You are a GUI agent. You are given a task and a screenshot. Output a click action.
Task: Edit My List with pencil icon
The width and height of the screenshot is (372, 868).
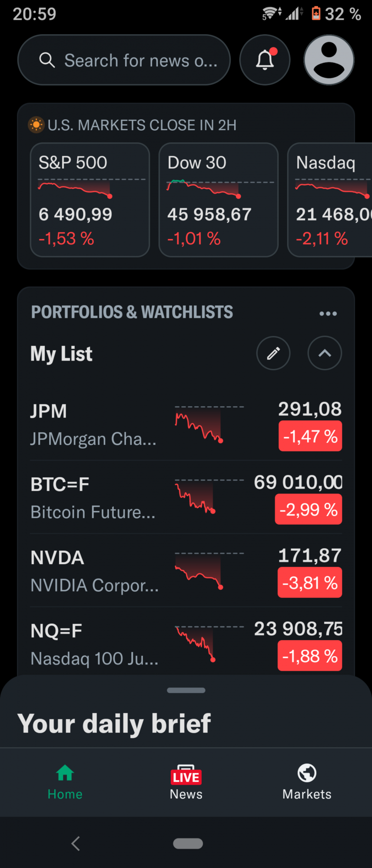273,353
